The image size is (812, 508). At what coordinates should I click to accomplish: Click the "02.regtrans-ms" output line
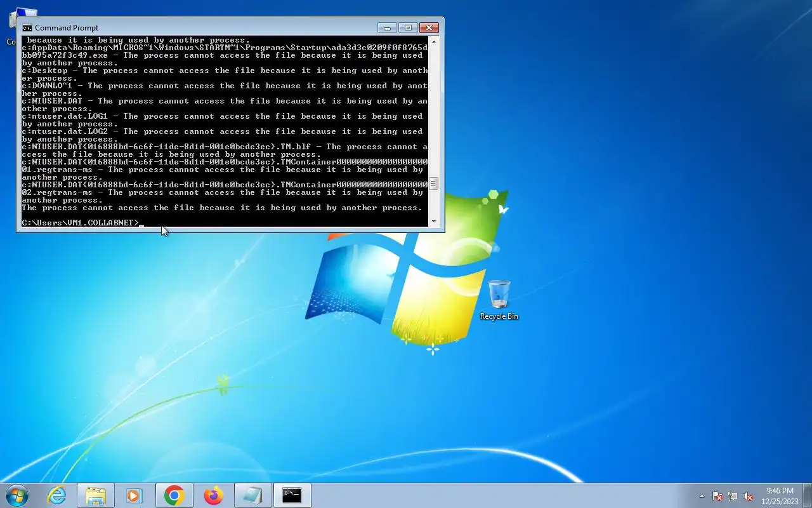pos(222,192)
